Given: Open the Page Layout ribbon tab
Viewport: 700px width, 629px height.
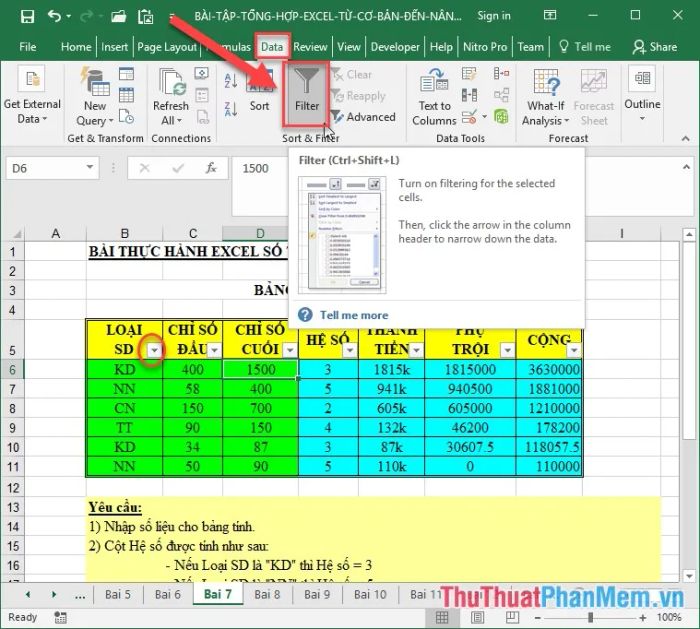Looking at the screenshot, I should 167,47.
